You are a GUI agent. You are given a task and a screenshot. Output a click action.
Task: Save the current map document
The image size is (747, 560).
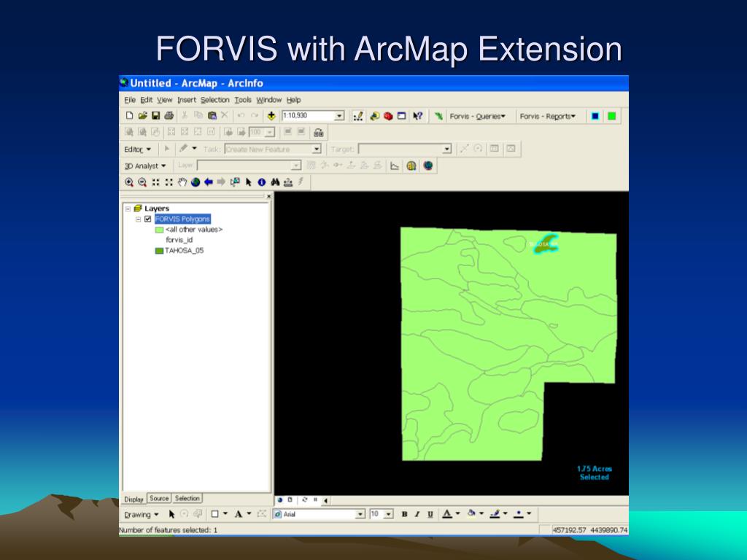(x=155, y=116)
